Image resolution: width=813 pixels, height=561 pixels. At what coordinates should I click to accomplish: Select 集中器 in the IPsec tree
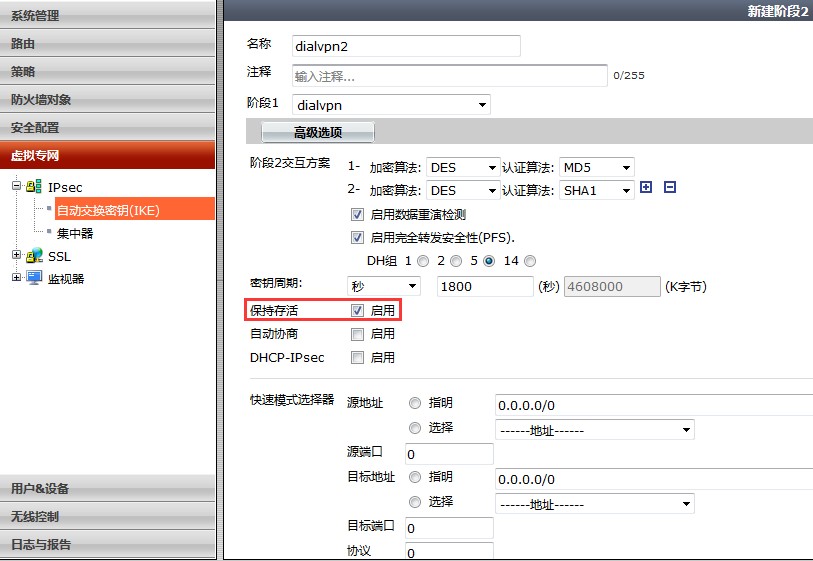click(x=75, y=233)
